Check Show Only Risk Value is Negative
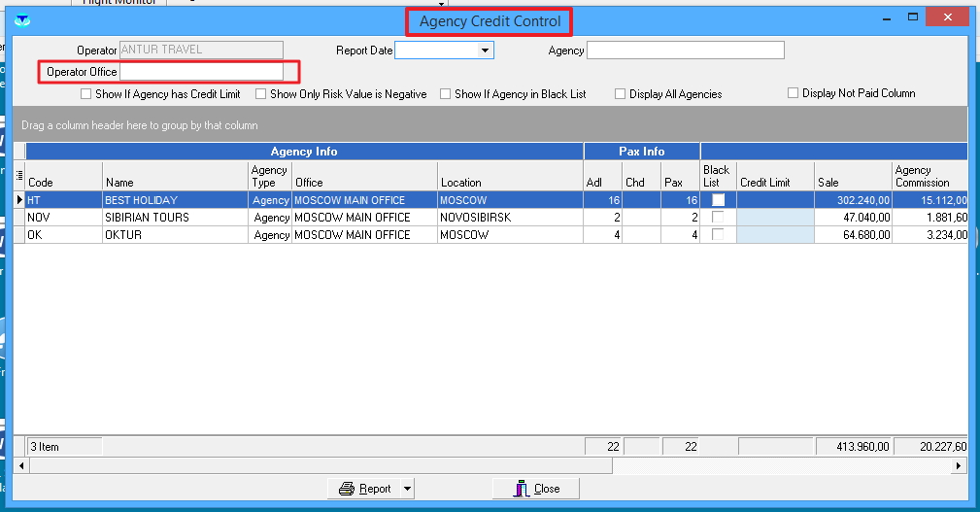Image resolution: width=980 pixels, height=512 pixels. click(261, 94)
